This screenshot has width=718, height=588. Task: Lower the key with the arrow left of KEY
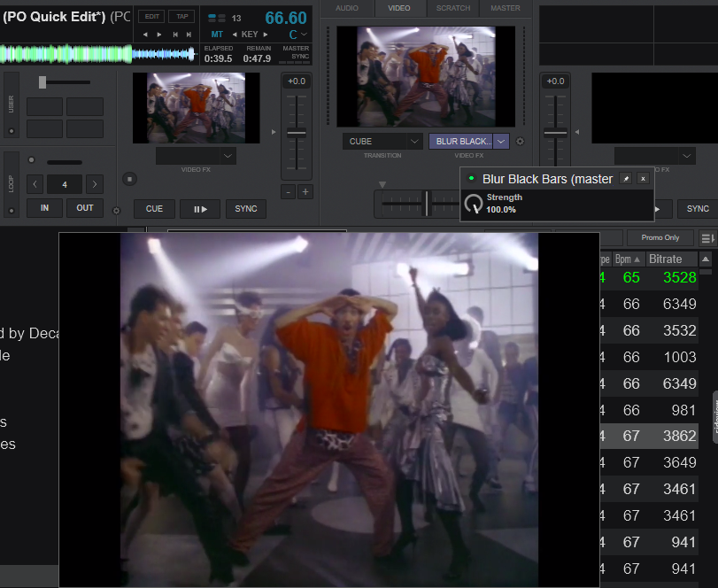coord(235,35)
